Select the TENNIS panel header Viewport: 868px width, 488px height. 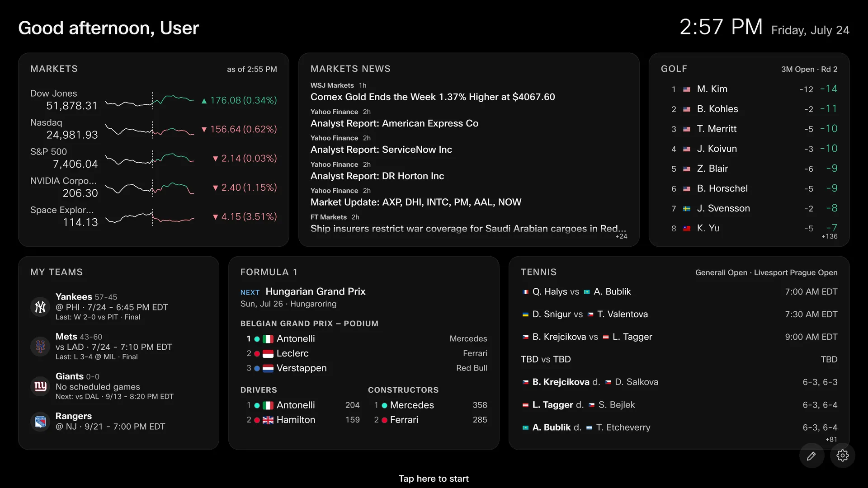coord(538,272)
